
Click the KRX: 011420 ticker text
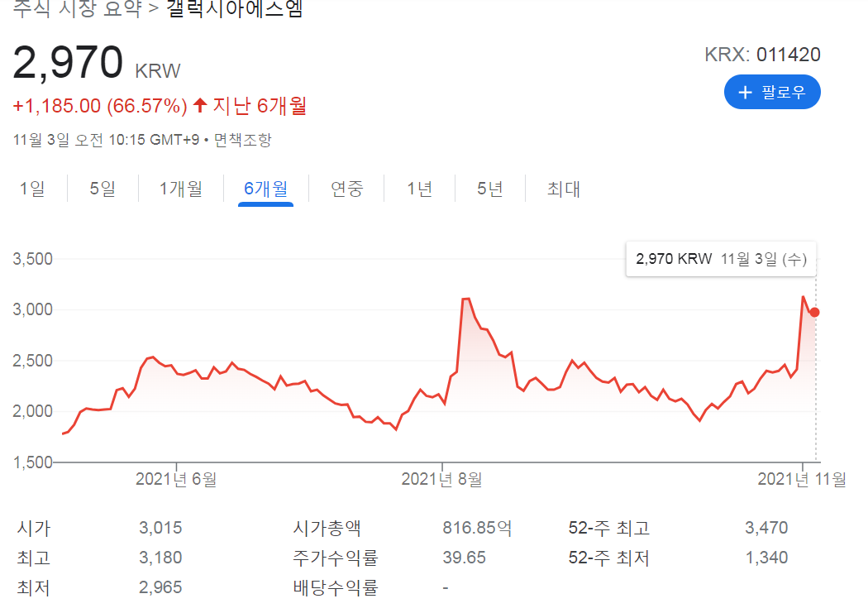(x=762, y=55)
